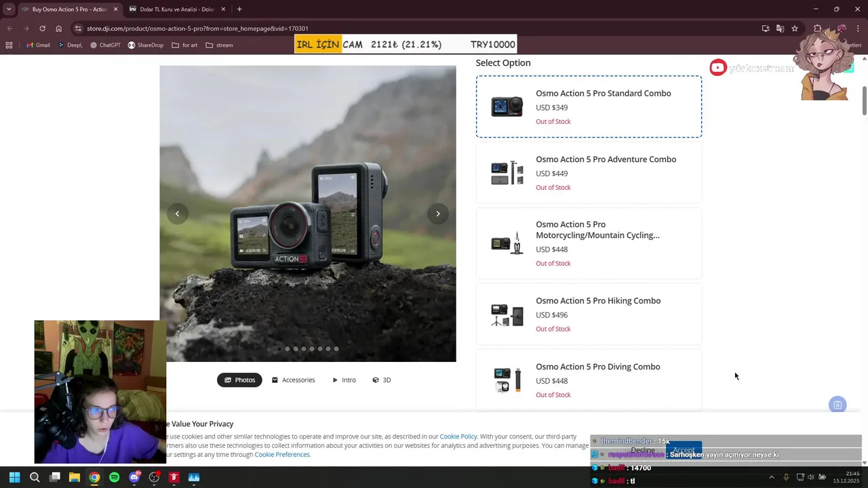This screenshot has width=868, height=488.
Task: Click the last carousel dot under the product photo
Action: [336, 349]
